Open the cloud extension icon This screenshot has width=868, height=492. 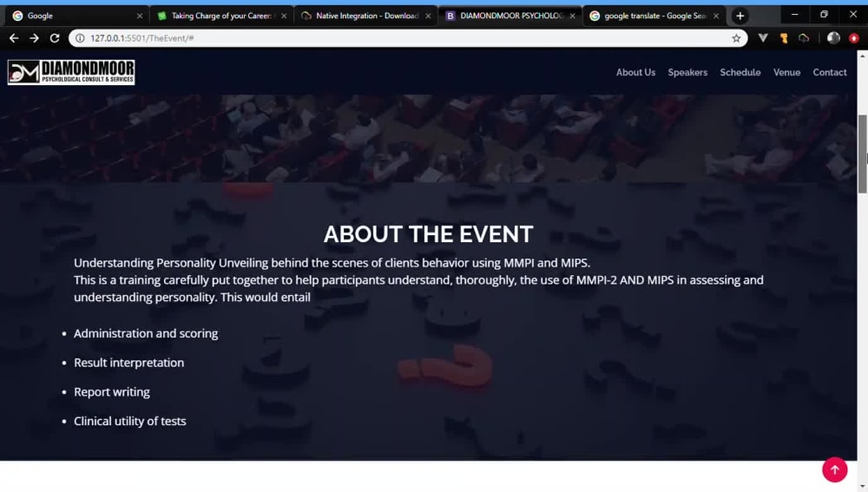click(x=804, y=38)
